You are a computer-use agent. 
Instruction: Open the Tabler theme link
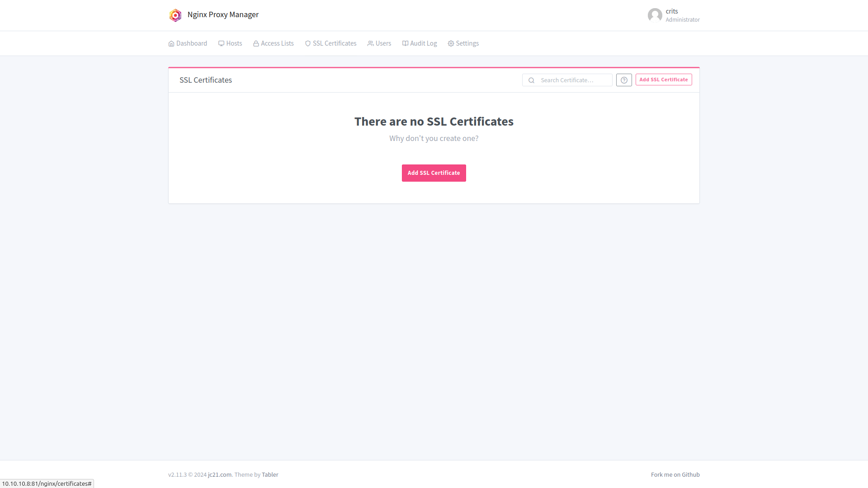click(x=270, y=474)
